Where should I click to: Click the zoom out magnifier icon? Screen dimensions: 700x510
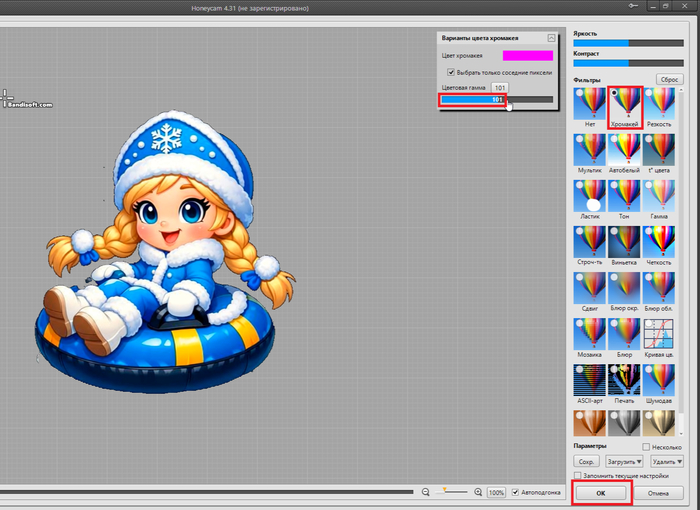tap(426, 492)
